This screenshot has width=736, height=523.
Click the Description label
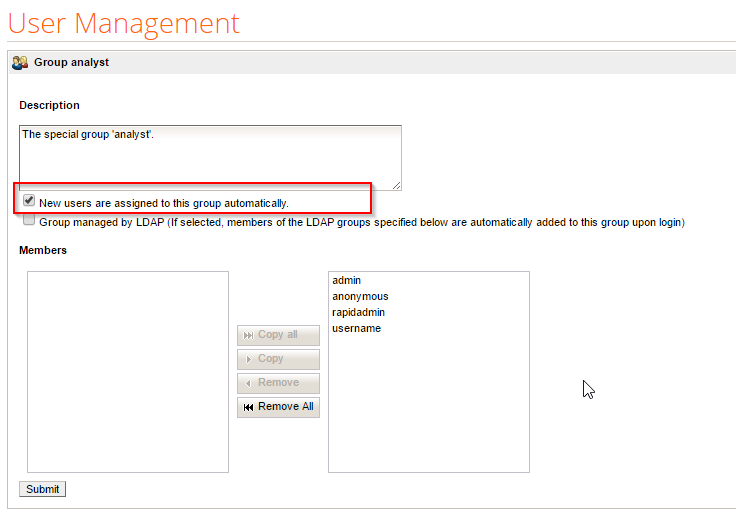[49, 105]
